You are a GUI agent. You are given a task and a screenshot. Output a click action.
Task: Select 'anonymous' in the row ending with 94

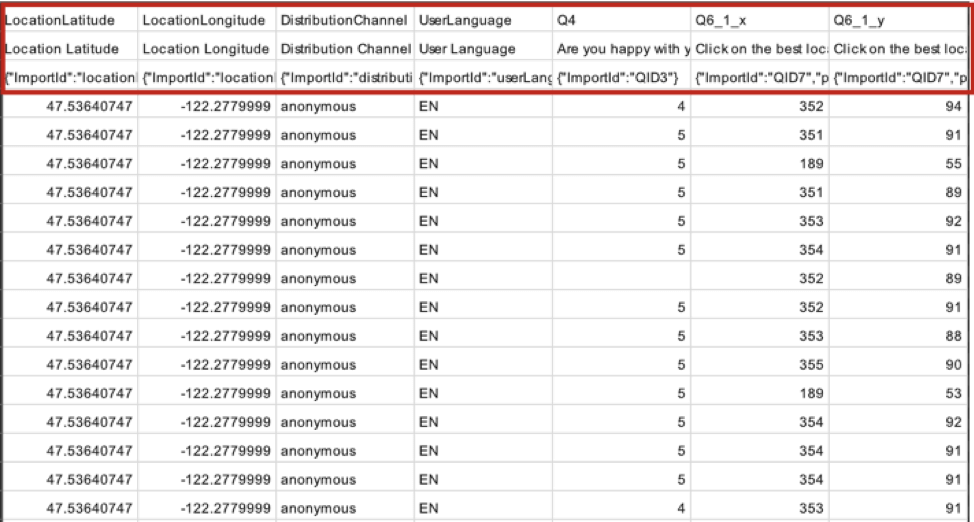[345, 106]
